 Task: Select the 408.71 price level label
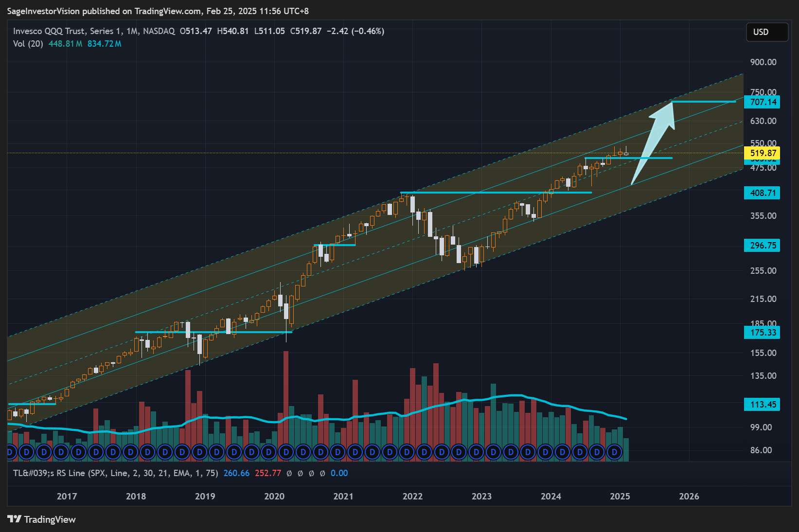coord(762,193)
